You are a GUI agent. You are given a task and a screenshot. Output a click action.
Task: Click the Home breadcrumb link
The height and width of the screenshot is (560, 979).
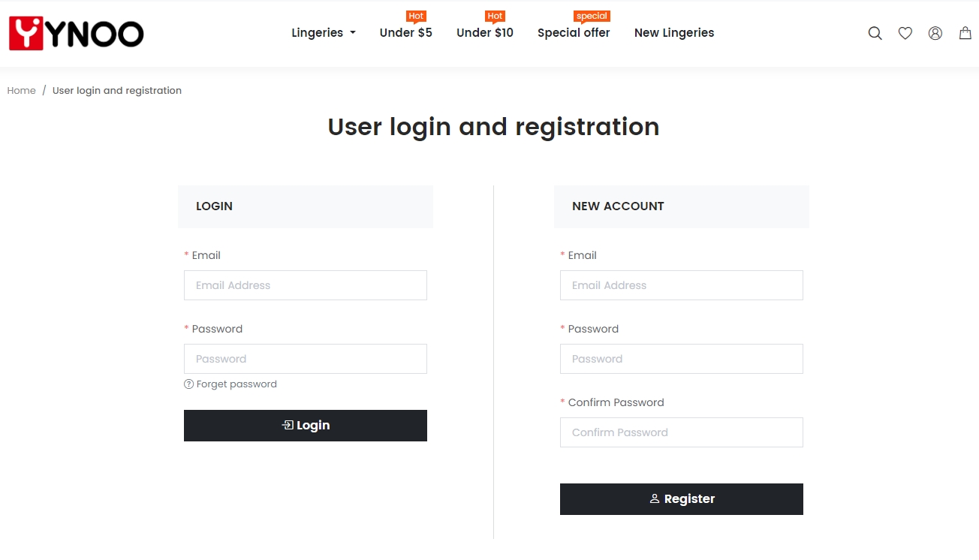coord(21,91)
